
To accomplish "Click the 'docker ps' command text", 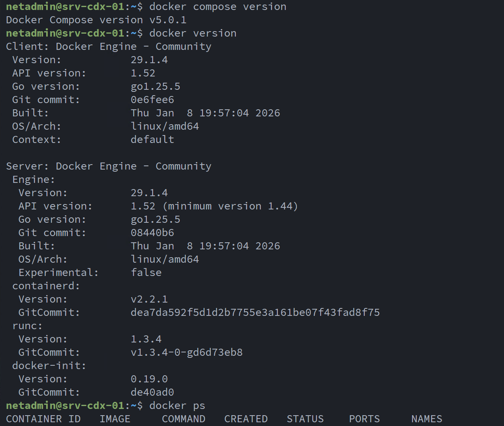I will click(177, 406).
